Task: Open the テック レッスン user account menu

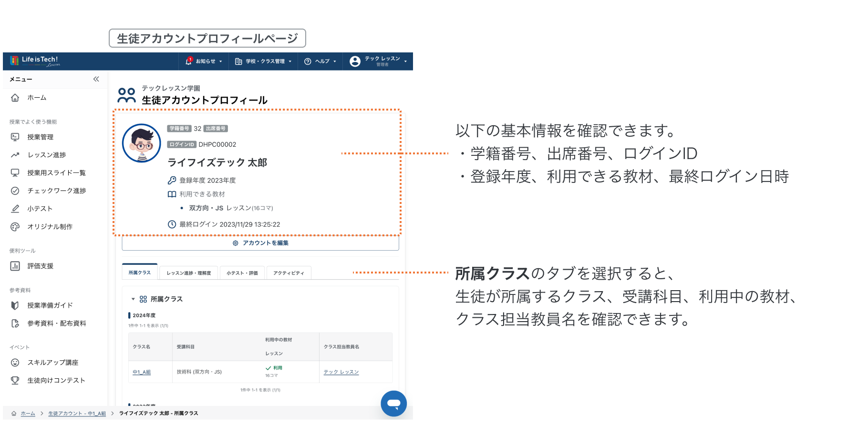Action: 378,61
